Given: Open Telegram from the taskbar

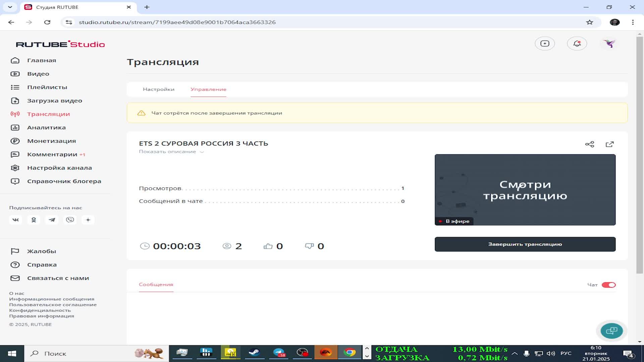Looking at the screenshot, I should [278, 353].
